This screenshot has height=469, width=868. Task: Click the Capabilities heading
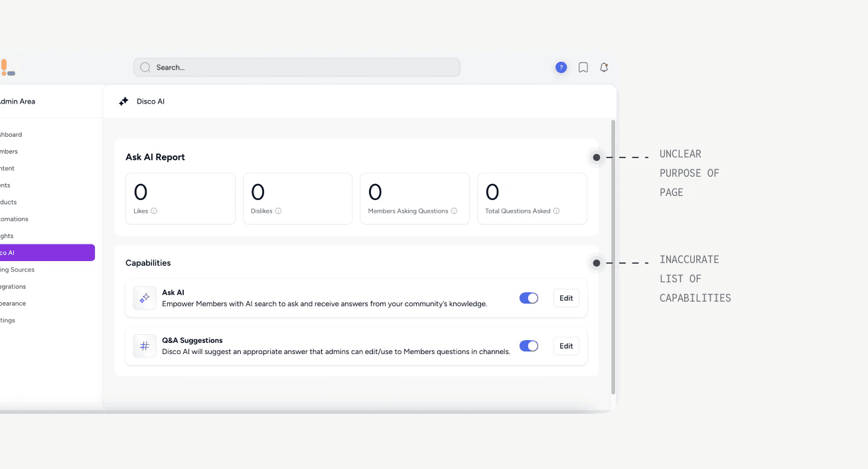tap(148, 263)
